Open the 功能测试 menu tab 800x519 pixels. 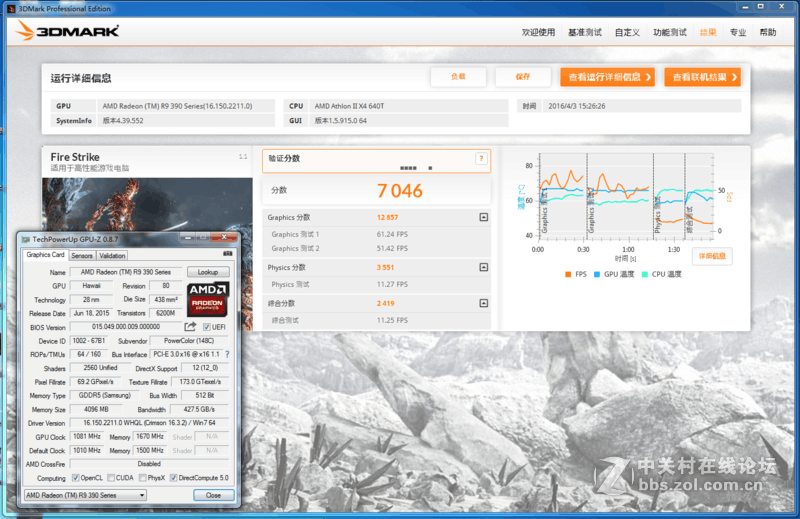click(x=670, y=32)
